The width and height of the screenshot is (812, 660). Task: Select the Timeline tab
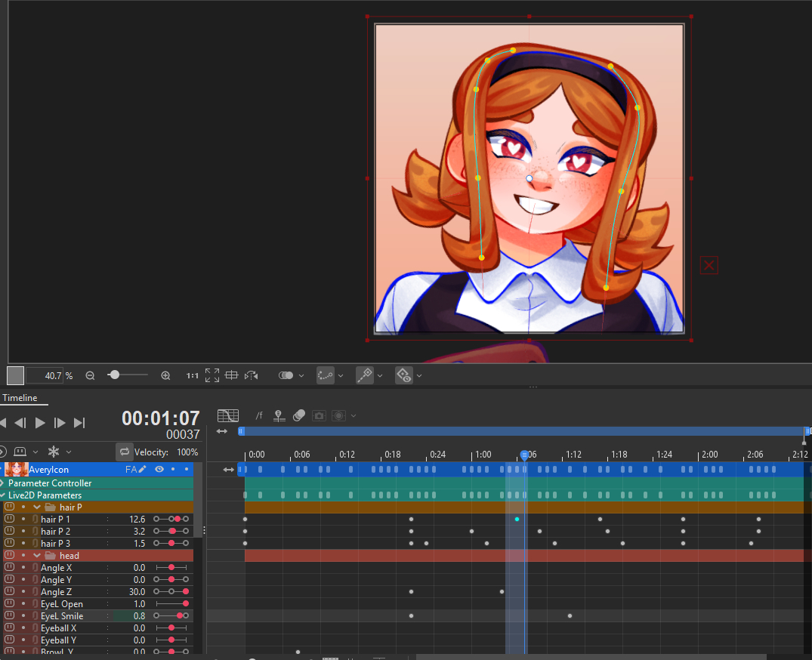tap(20, 398)
